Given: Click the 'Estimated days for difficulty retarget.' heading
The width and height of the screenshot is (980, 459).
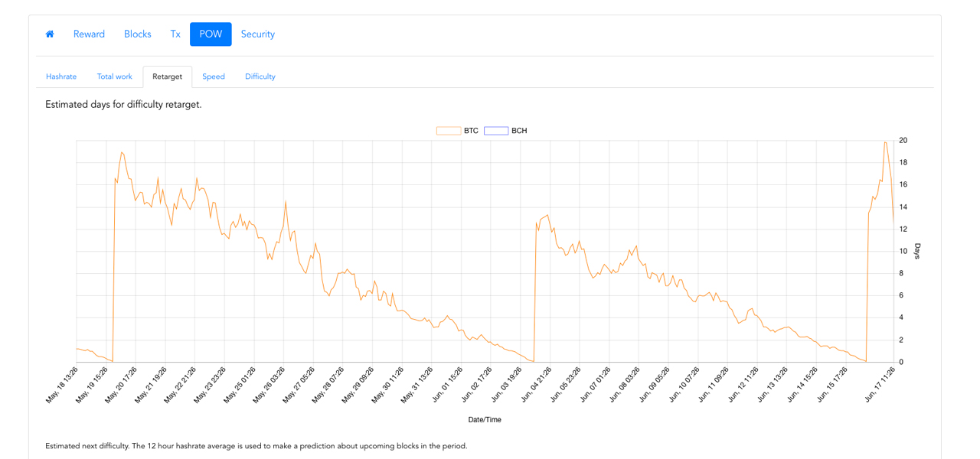Looking at the screenshot, I should click(x=123, y=105).
